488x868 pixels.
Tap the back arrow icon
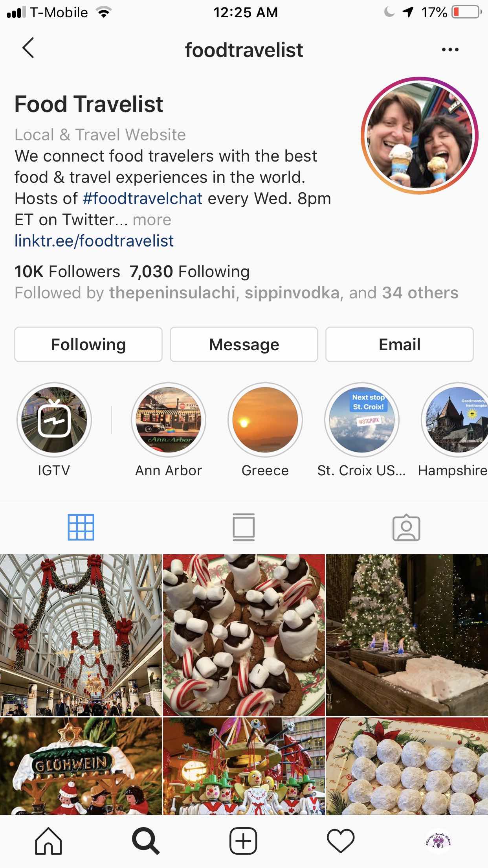28,48
